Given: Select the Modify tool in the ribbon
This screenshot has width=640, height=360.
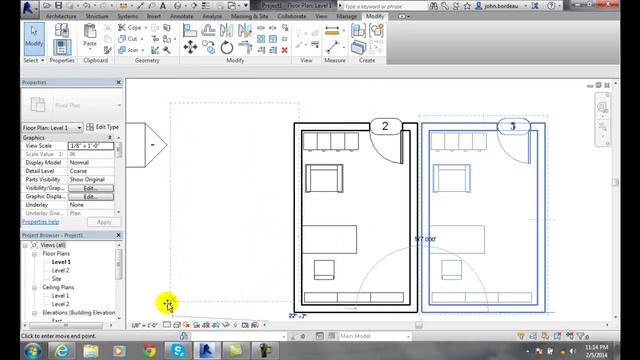Looking at the screenshot, I should (x=34, y=39).
